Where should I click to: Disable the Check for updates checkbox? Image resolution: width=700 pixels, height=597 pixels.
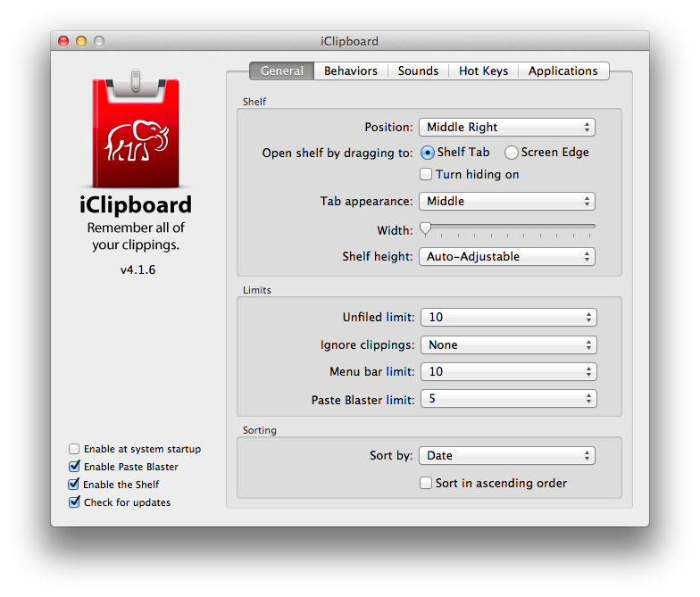pyautogui.click(x=75, y=502)
